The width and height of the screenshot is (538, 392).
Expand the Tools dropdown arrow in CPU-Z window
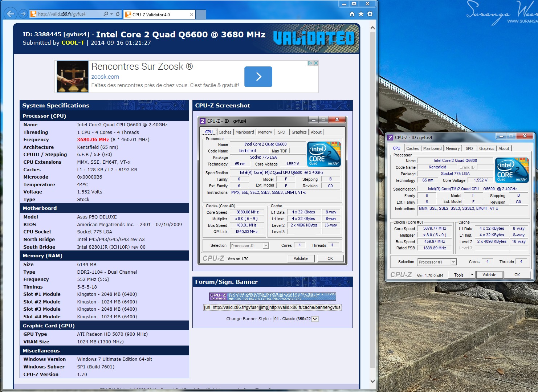(472, 275)
